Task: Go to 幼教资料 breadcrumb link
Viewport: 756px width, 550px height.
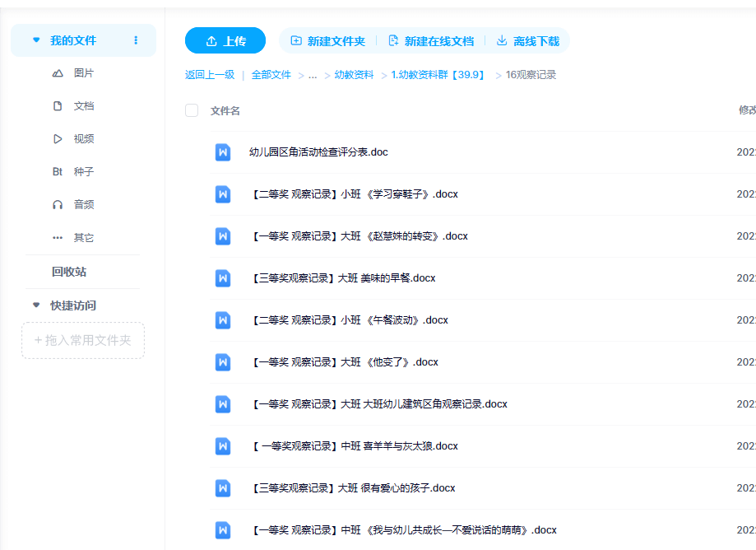Action: click(x=354, y=75)
